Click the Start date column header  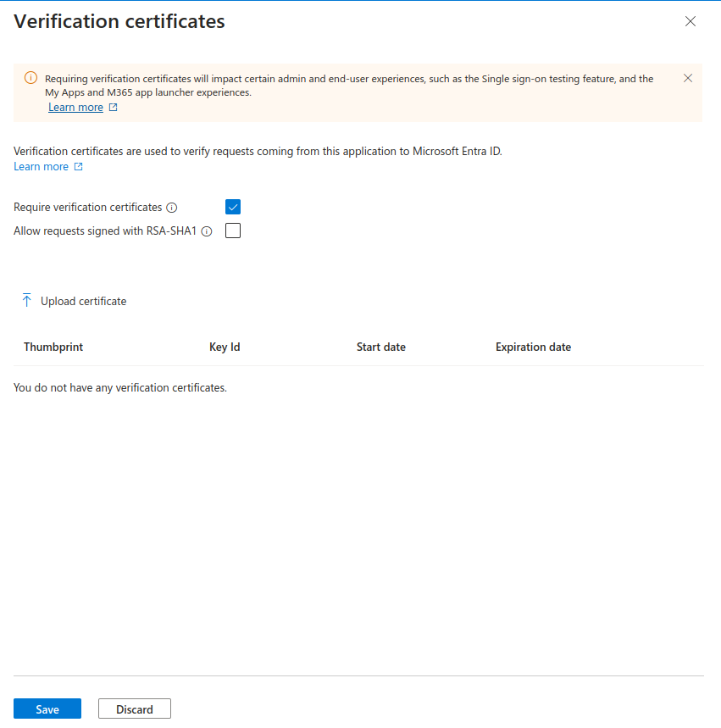point(381,347)
